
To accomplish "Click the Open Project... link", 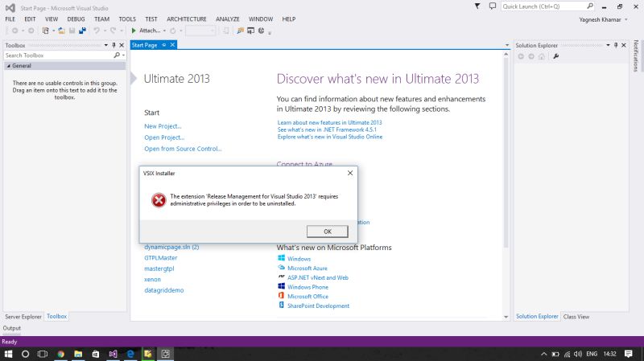I will (164, 137).
